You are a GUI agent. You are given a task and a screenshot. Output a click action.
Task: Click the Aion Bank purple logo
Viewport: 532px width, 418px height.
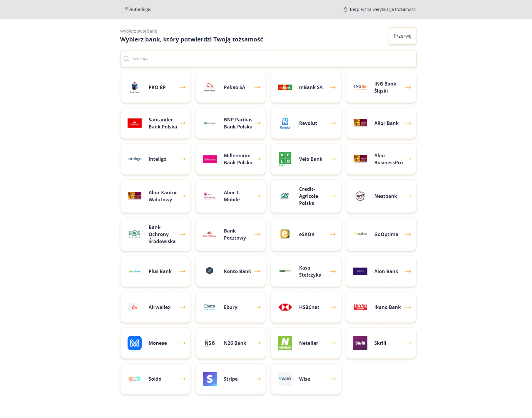[360, 271]
